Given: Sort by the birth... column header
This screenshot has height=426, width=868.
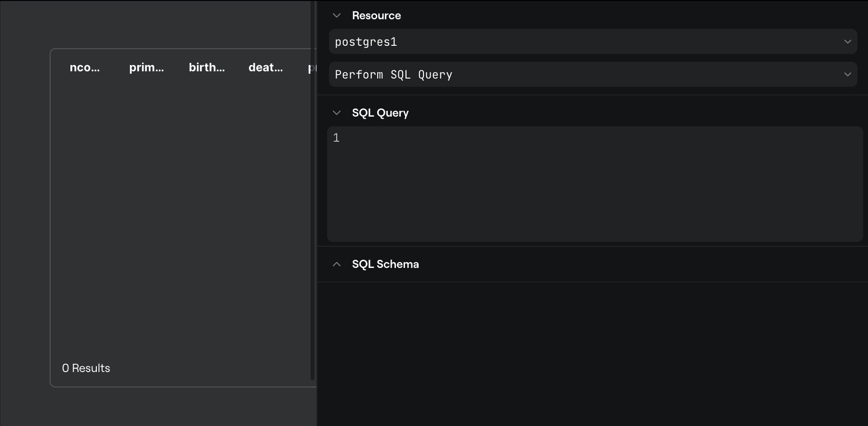Looking at the screenshot, I should (x=207, y=67).
